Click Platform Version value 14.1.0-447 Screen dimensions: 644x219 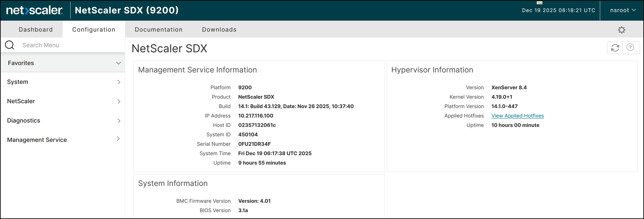click(505, 106)
